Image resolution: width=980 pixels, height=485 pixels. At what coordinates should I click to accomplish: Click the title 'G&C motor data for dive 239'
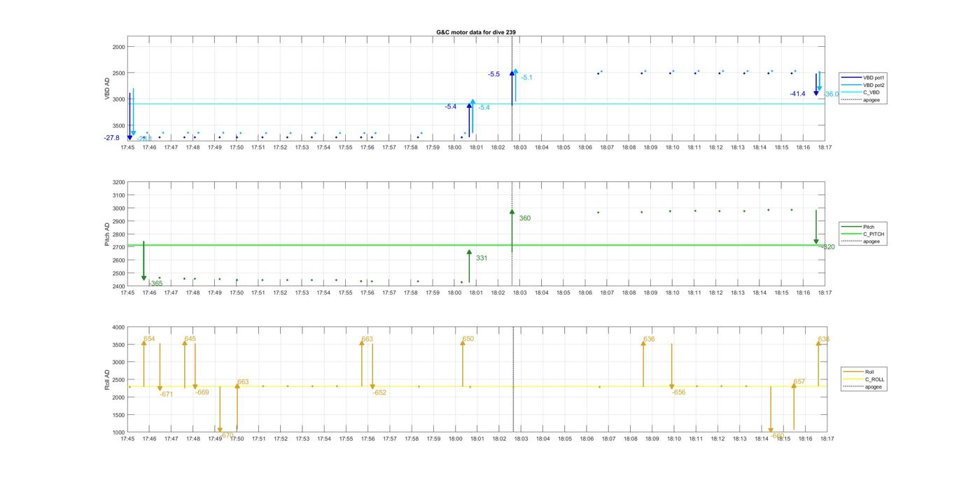click(476, 32)
